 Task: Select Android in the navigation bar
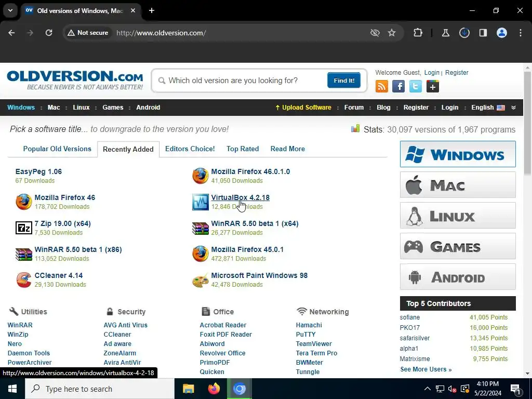pyautogui.click(x=148, y=108)
